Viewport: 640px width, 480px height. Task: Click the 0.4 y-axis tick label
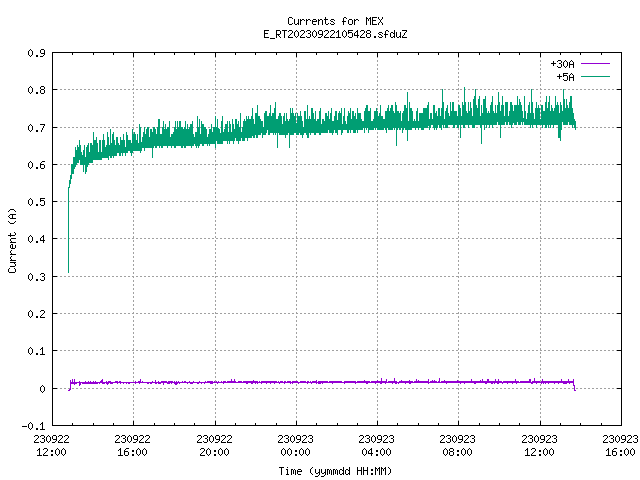pyautogui.click(x=36, y=239)
